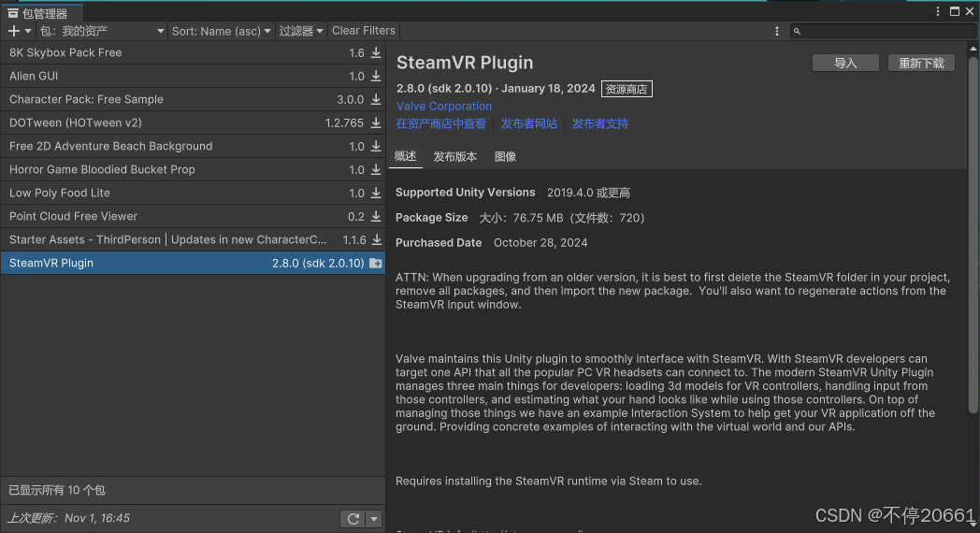
Task: Open toolbar three-dot advanced menu
Action: coord(777,31)
